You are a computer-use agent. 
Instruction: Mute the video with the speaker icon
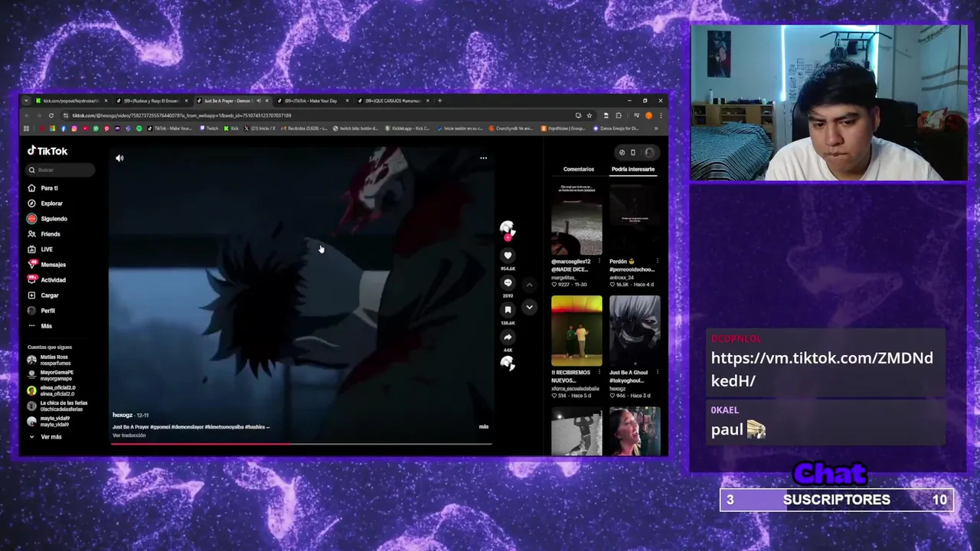coord(119,158)
